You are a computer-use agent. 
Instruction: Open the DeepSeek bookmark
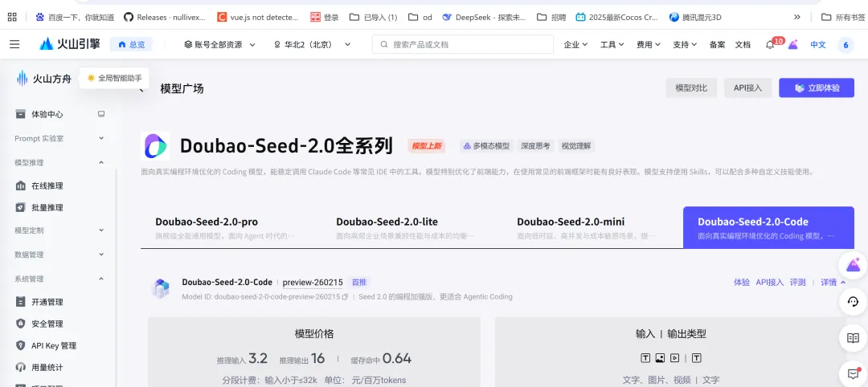point(484,17)
